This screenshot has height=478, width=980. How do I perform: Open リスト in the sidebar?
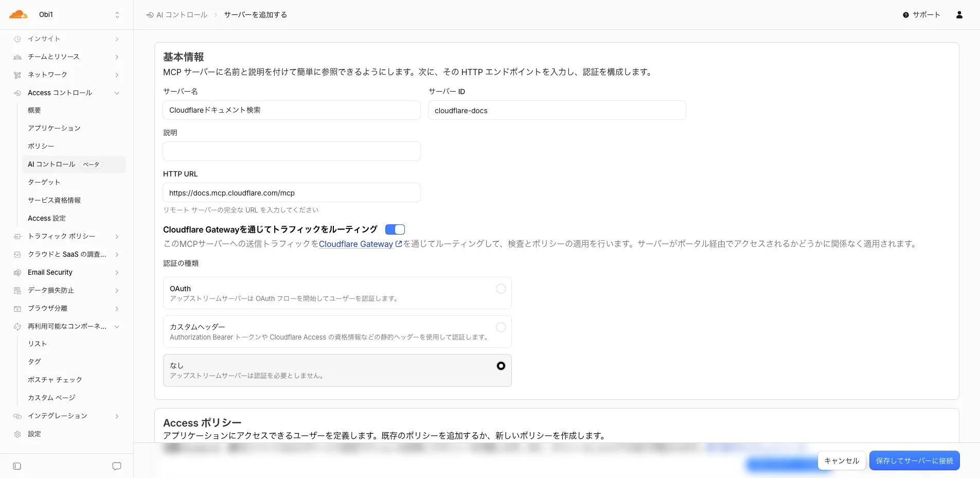(38, 344)
